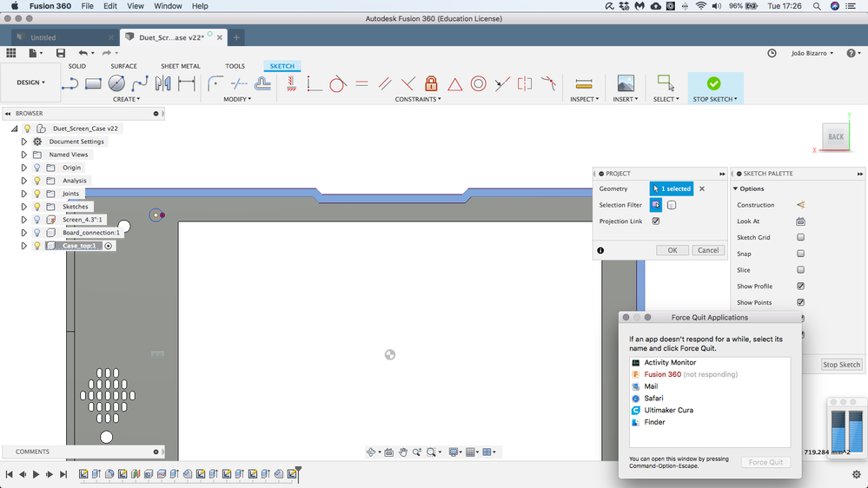Image resolution: width=868 pixels, height=488 pixels.
Task: Apply the Parallel constraint
Action: [x=385, y=83]
